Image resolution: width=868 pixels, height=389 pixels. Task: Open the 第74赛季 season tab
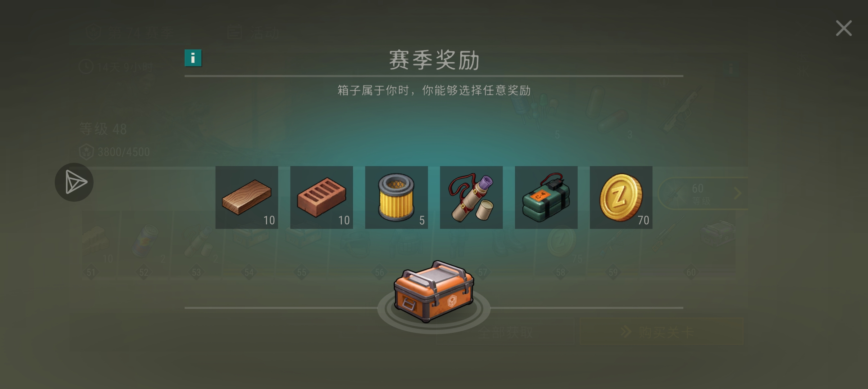tap(130, 33)
